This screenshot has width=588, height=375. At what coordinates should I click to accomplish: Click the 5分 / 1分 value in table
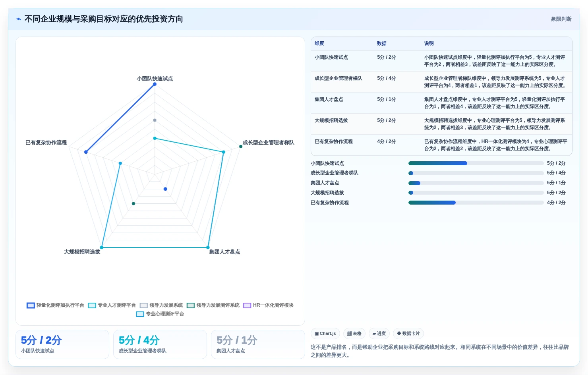[x=387, y=99]
